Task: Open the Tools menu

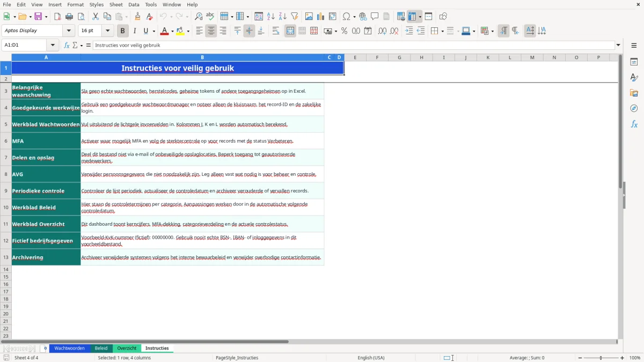Action: click(151, 4)
